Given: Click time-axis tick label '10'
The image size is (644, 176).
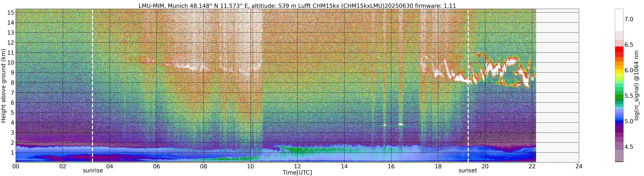Looking at the screenshot, I should pos(251,166).
